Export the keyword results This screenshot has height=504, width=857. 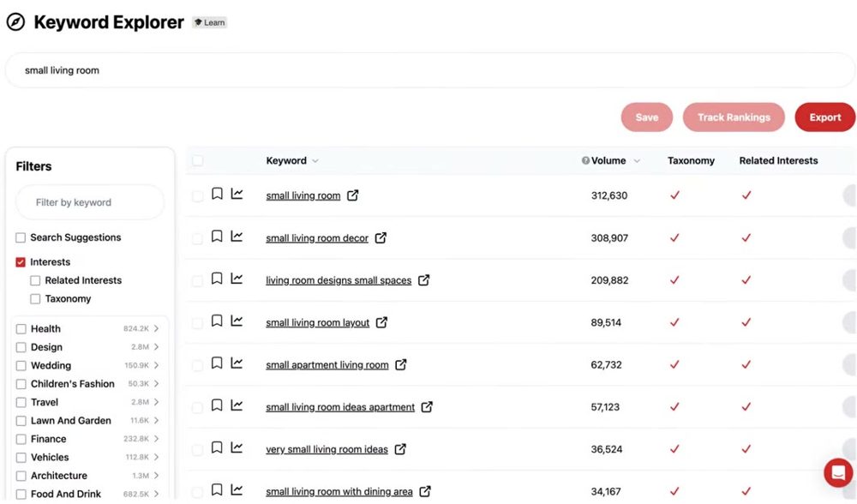pos(824,117)
